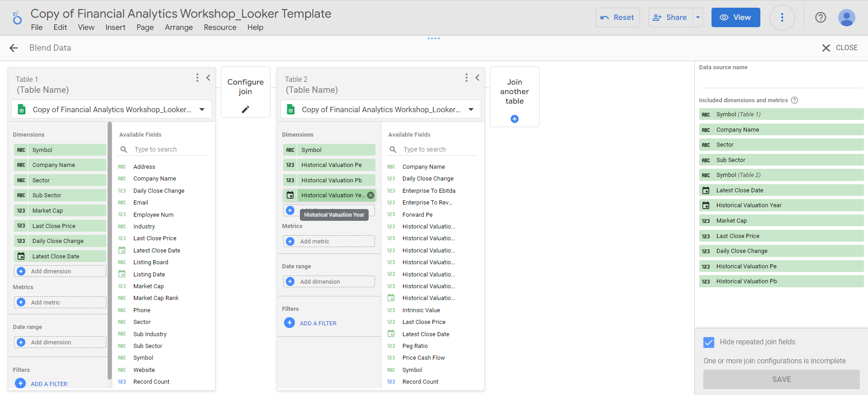
Task: Click Add dimension under Table 1 Dimensions
Action: (x=60, y=271)
